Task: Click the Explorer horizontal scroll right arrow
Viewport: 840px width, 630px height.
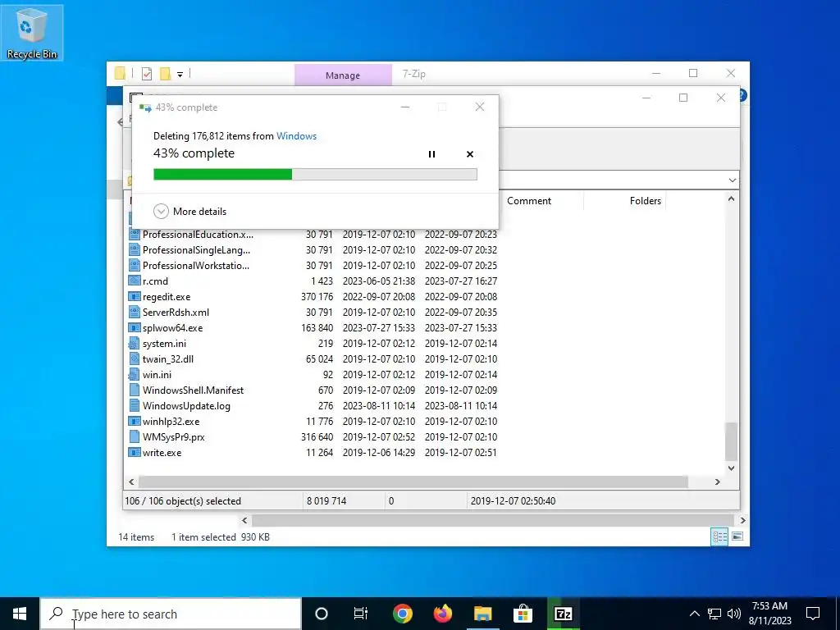Action: pos(742,520)
